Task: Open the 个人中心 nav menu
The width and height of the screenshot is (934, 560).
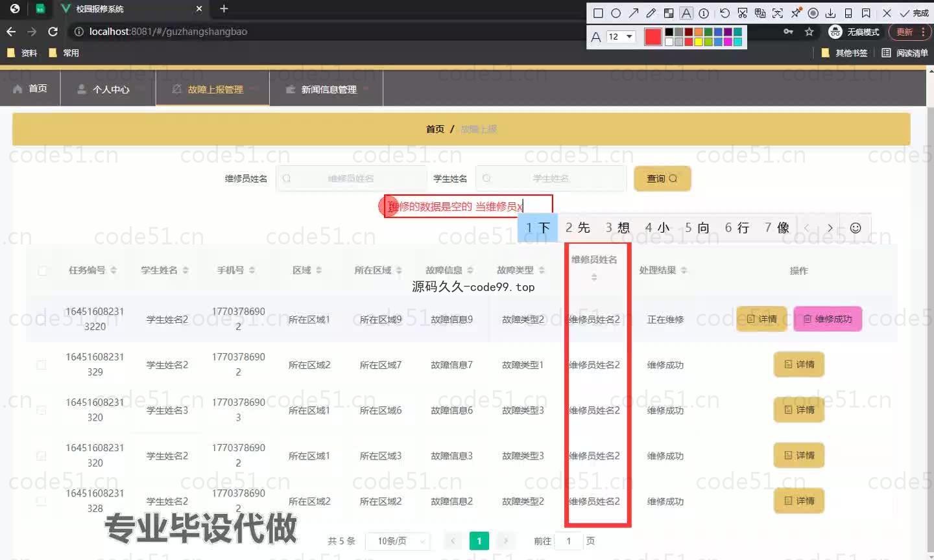Action: point(108,88)
